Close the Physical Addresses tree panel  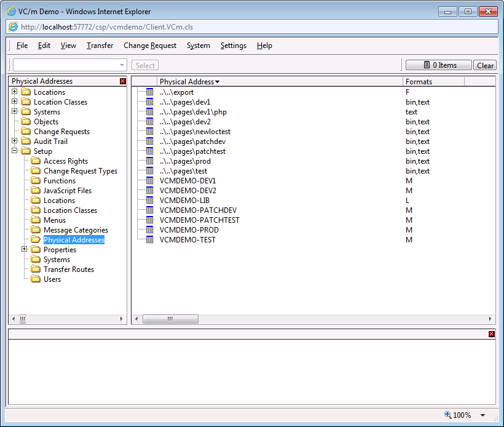123,81
